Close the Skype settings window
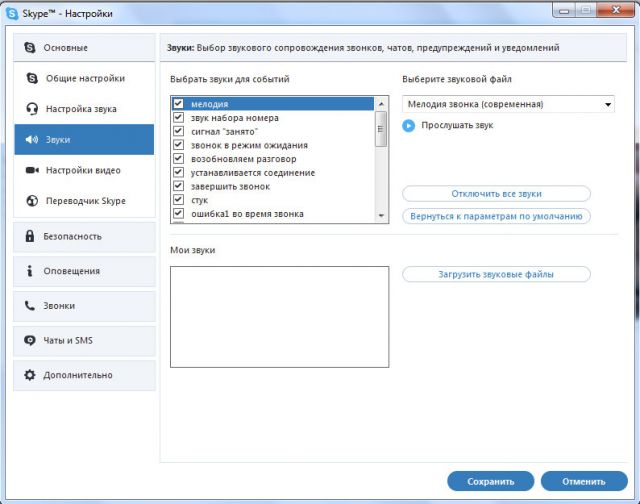This screenshot has width=640, height=504. [x=616, y=10]
